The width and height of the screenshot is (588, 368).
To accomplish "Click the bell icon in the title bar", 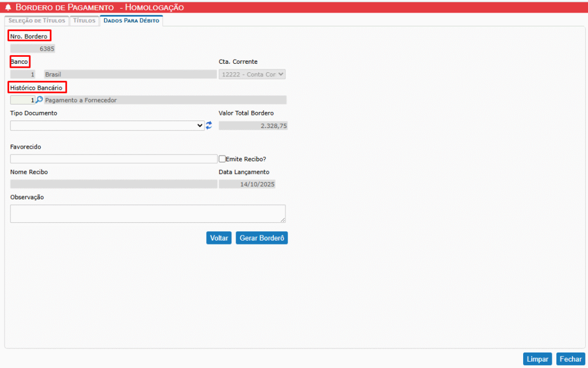I will [x=8, y=7].
